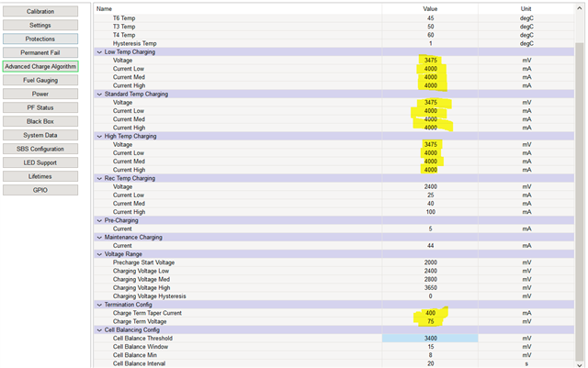
Task: Click the Unit column header
Action: tap(526, 8)
